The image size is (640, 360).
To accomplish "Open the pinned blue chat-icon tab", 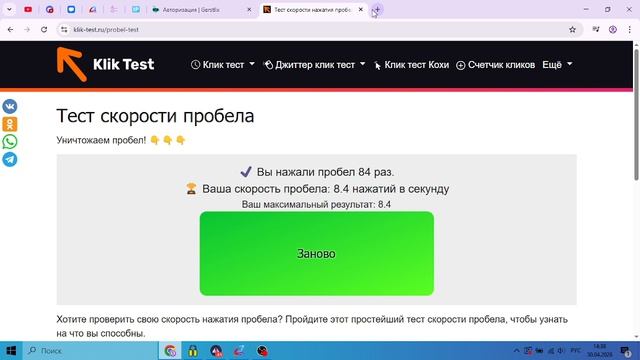I will tap(71, 9).
